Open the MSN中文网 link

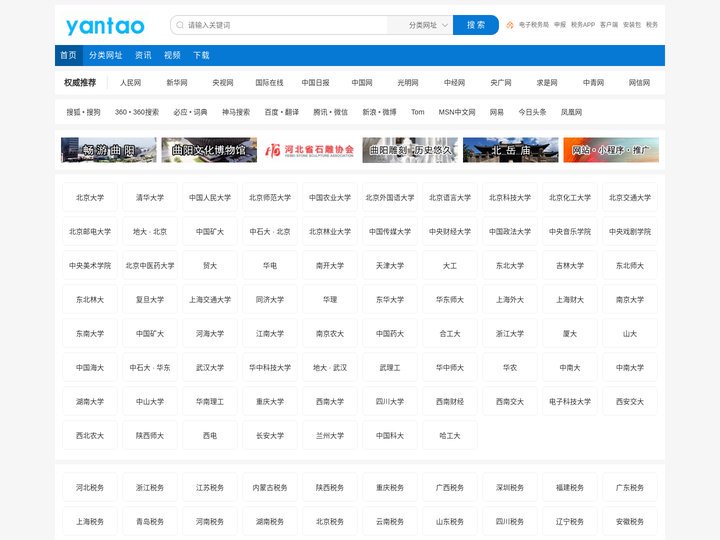coord(457,112)
